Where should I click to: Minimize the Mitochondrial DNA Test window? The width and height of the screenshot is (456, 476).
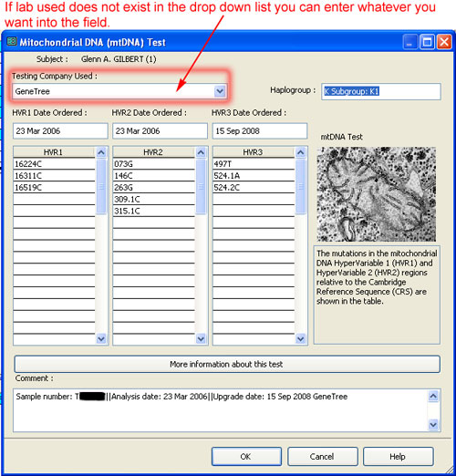point(409,42)
